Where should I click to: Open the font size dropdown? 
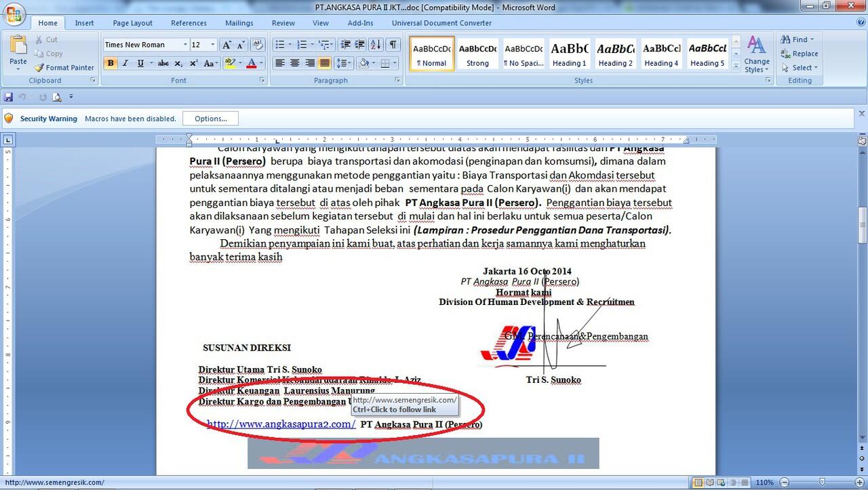click(x=213, y=45)
